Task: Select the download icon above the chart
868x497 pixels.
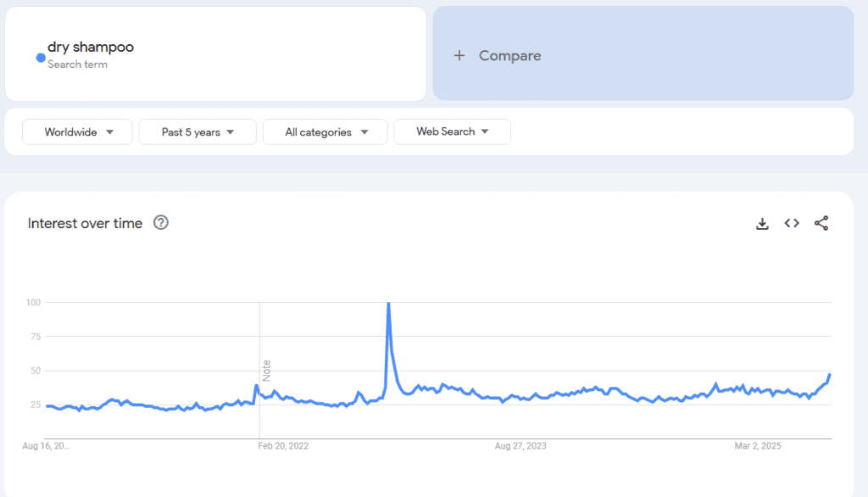Action: (x=762, y=223)
